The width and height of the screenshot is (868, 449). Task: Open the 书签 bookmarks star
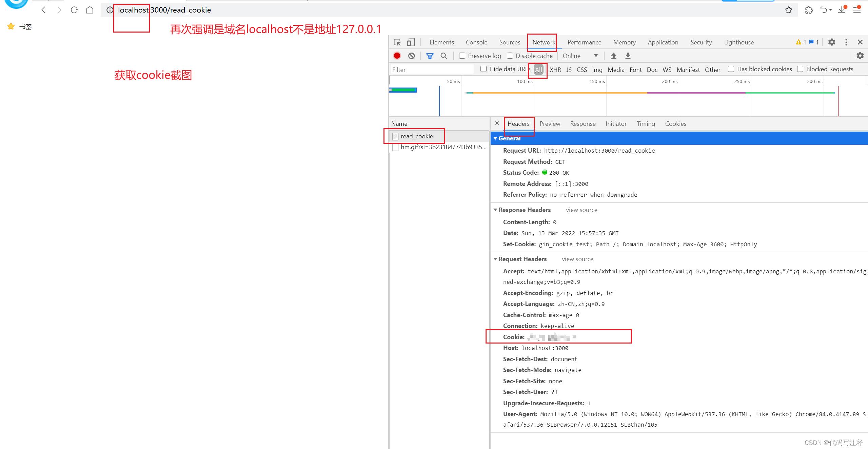coord(11,26)
